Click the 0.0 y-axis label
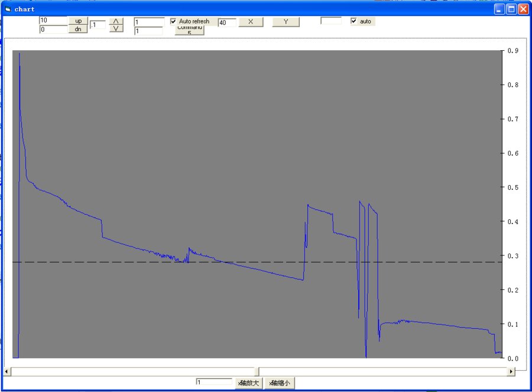 [513, 358]
